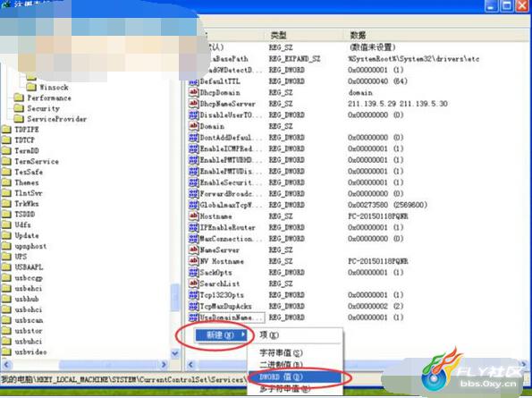
Task: Select the Tcp1323Opts value icon
Action: [x=193, y=295]
